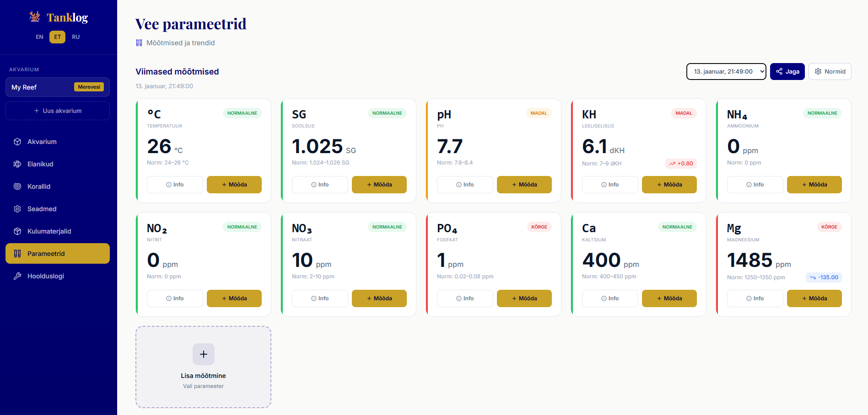
Task: Click the Seadmed gear icon
Action: click(17, 209)
